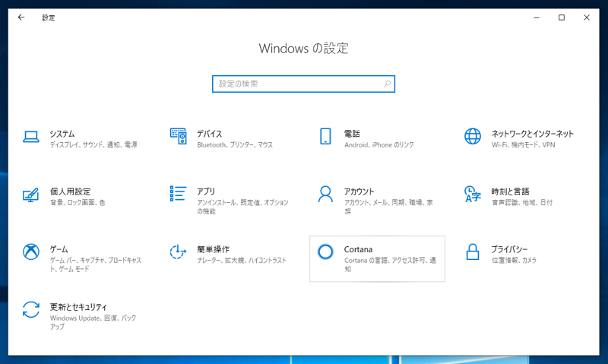The image size is (608, 364).
Task: Open the 更新とセキュリティ refresh arrows icon
Action: pyautogui.click(x=31, y=310)
